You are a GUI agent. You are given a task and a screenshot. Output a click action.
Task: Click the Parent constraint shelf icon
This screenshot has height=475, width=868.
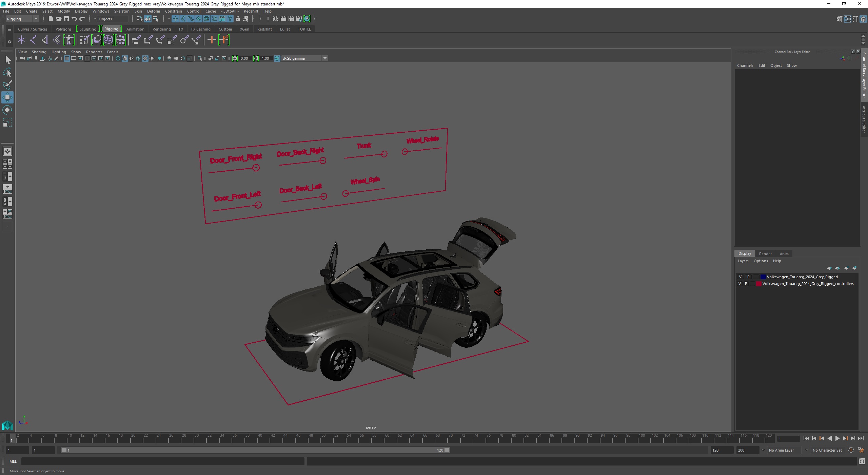[x=136, y=40]
